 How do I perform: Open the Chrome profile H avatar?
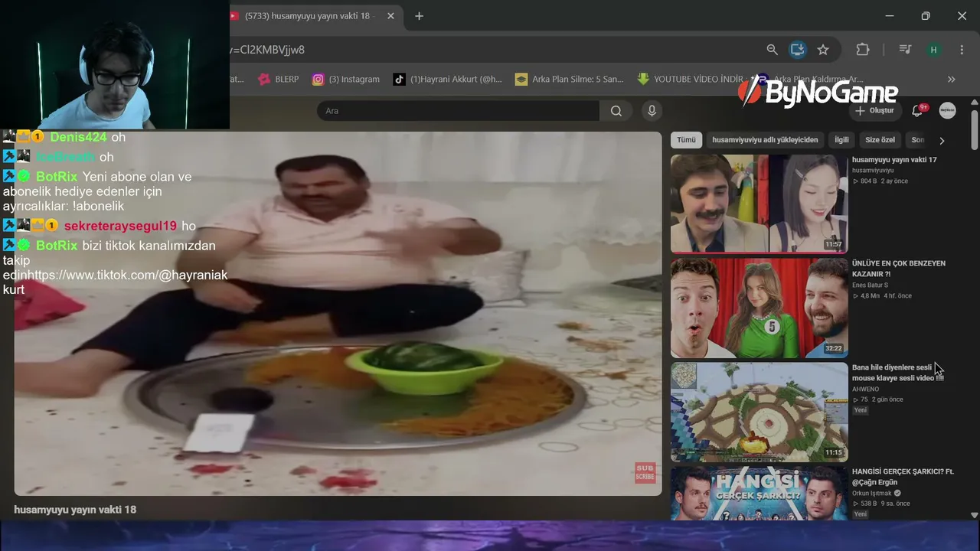[x=933, y=50]
